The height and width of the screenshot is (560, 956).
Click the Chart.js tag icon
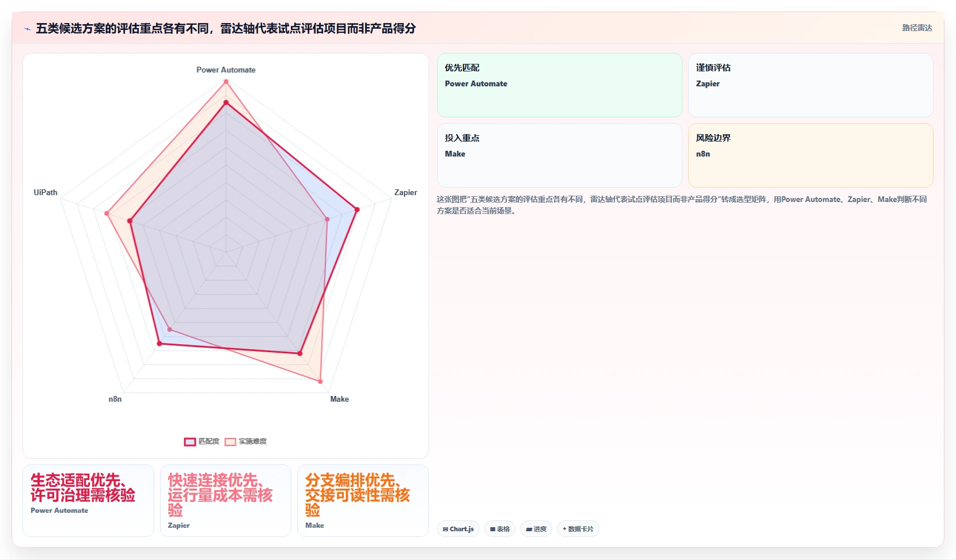[x=446, y=529]
